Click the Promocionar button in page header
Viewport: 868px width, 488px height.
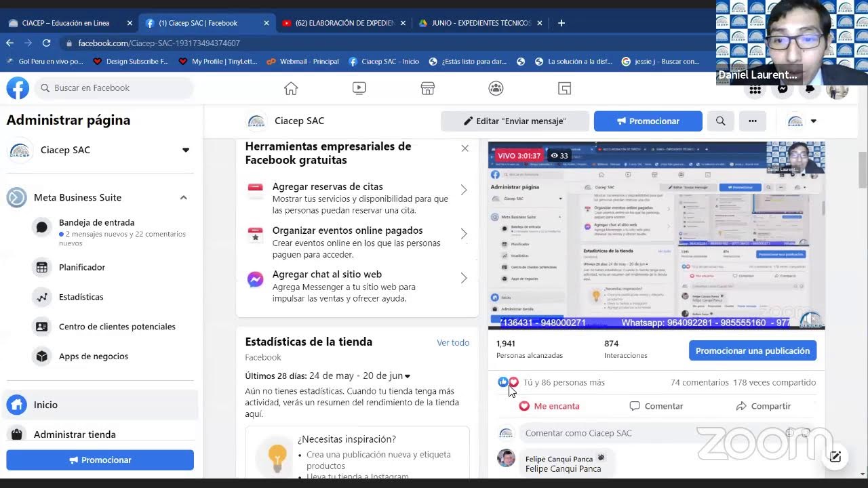coord(648,121)
